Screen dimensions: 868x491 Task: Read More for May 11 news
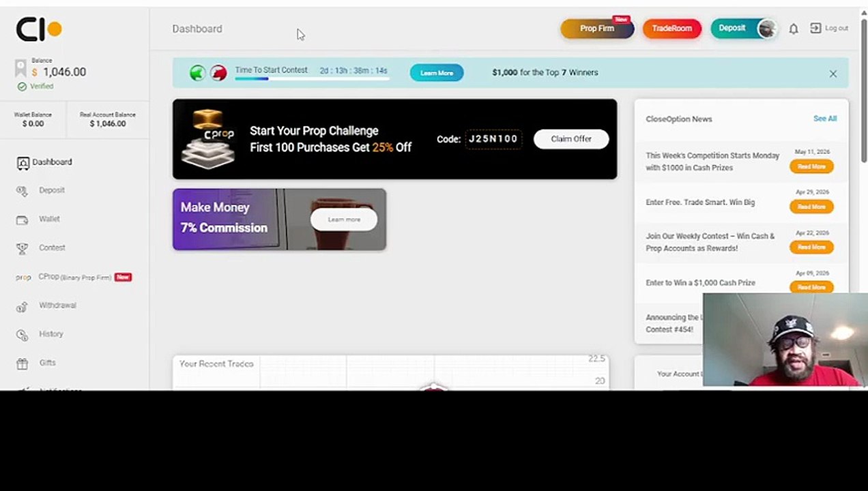click(x=811, y=166)
